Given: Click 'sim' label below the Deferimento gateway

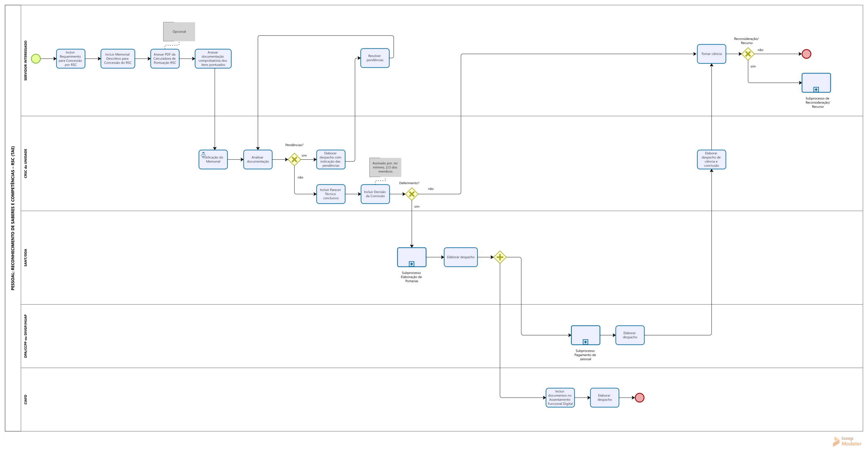Looking at the screenshot, I should pyautogui.click(x=417, y=206).
